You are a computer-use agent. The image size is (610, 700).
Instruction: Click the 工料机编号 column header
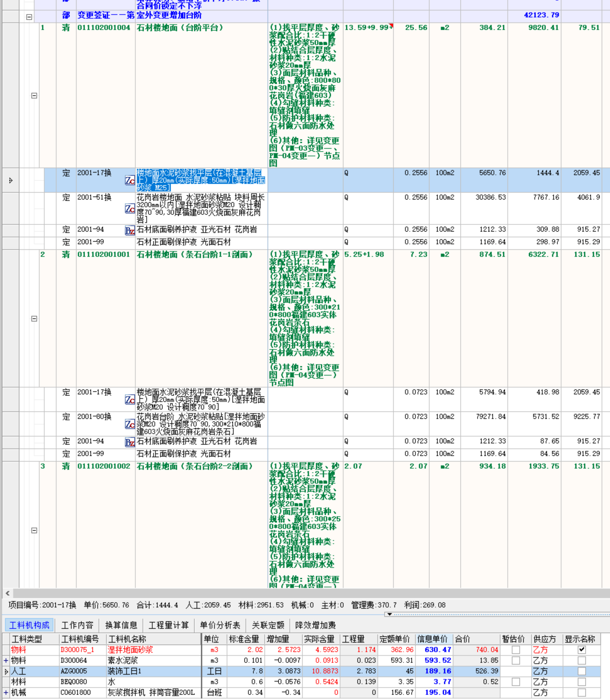[x=83, y=639]
